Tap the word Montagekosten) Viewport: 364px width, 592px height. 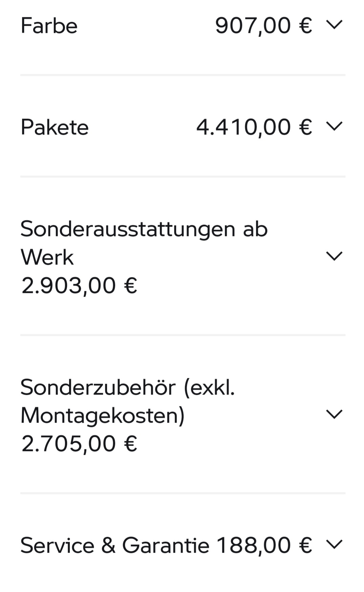pyautogui.click(x=103, y=416)
